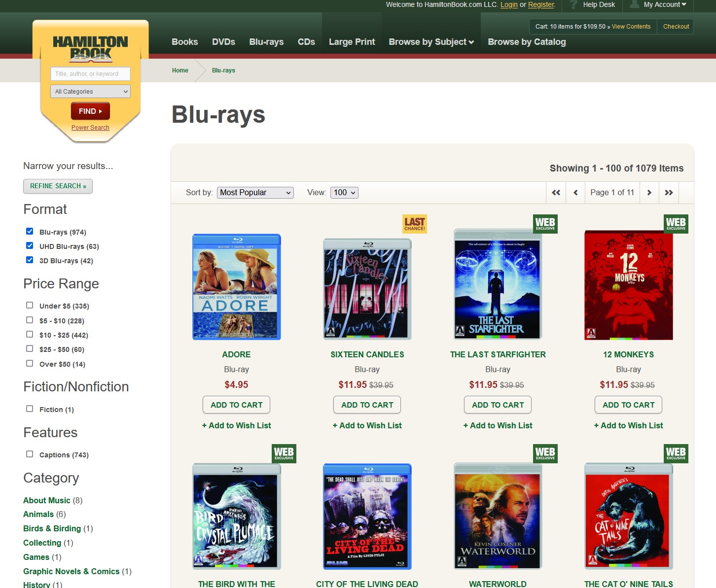
Task: Click Web Exclusive badge on 12 Monkeys
Action: [676, 224]
